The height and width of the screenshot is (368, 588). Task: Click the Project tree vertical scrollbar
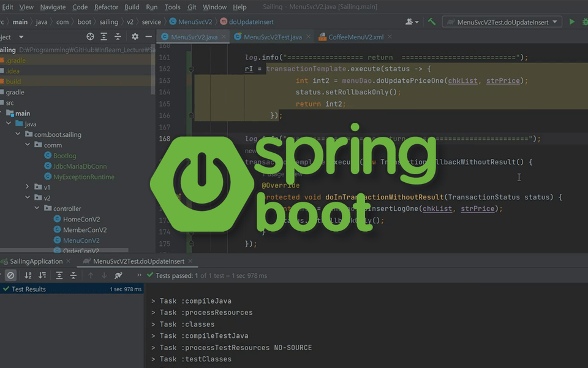(x=153, y=69)
